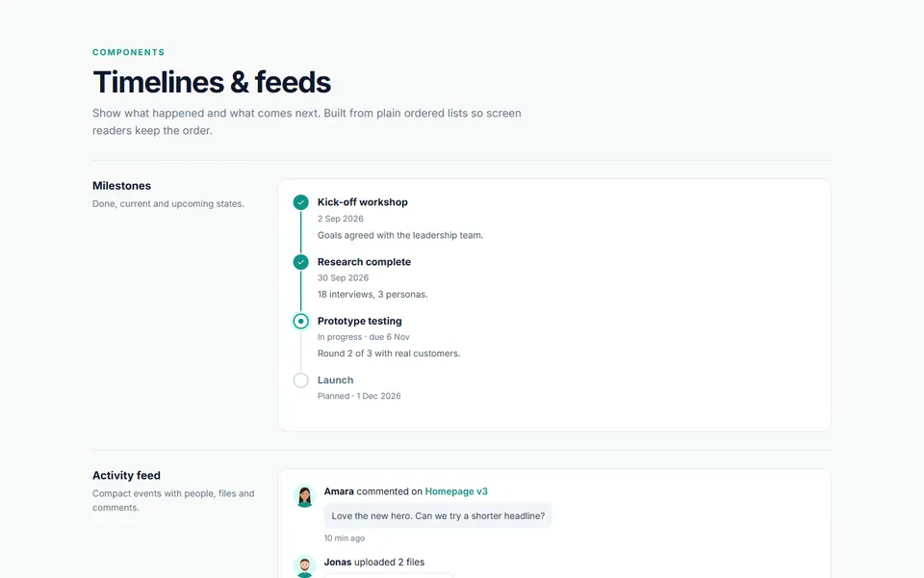
Task: Click the Launch milestone title
Action: [335, 381]
